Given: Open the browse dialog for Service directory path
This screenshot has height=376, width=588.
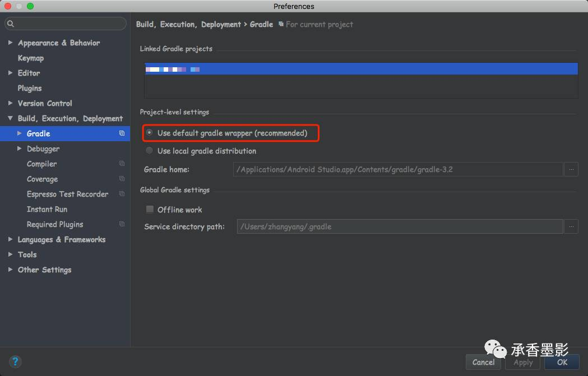Looking at the screenshot, I should pyautogui.click(x=571, y=226).
